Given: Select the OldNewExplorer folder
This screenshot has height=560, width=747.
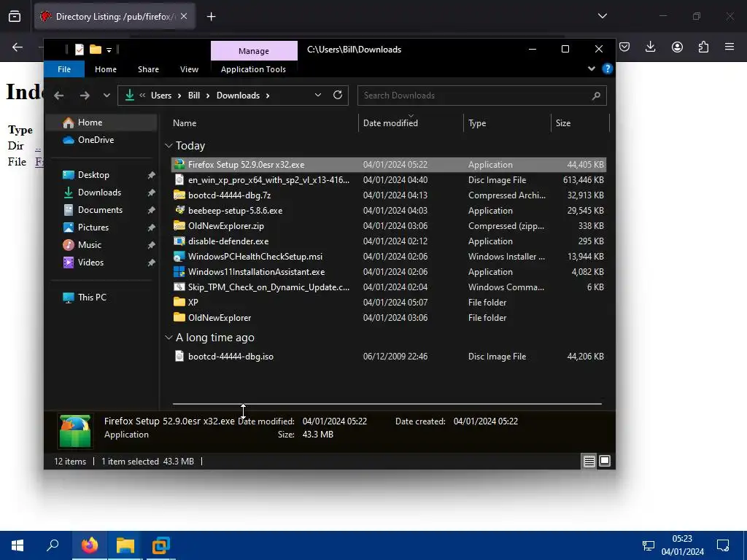Looking at the screenshot, I should 389,318.
